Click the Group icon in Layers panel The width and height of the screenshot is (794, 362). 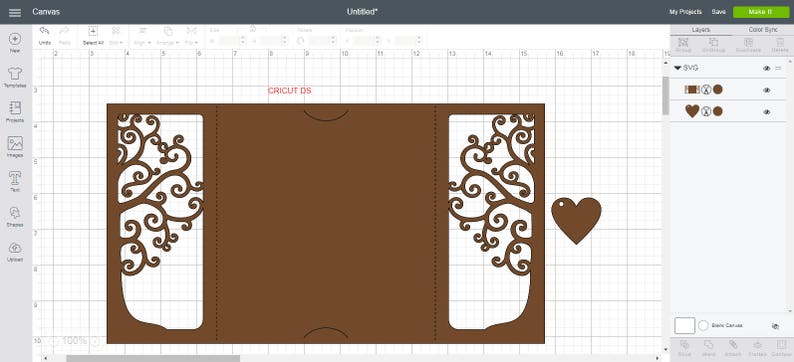[x=683, y=42]
